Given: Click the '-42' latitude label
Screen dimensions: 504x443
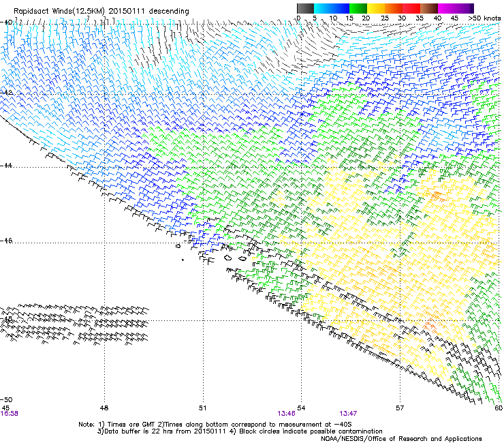Looking at the screenshot, I should [6, 93].
